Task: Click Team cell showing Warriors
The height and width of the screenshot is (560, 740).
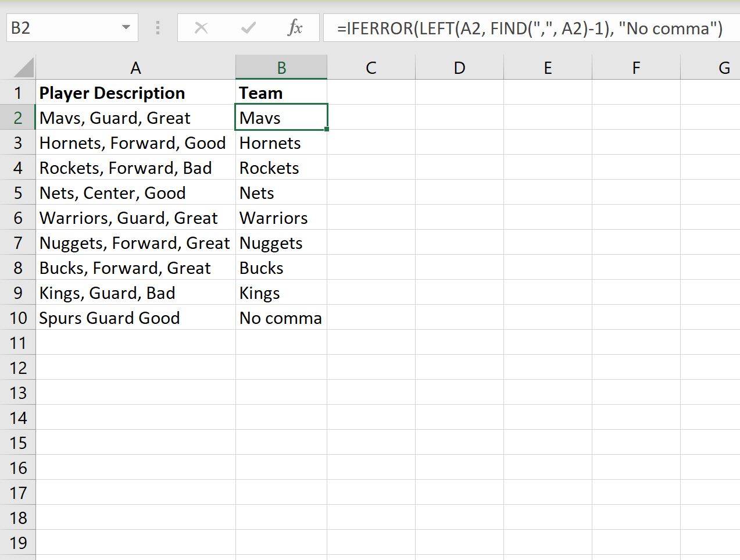Action: pyautogui.click(x=281, y=217)
